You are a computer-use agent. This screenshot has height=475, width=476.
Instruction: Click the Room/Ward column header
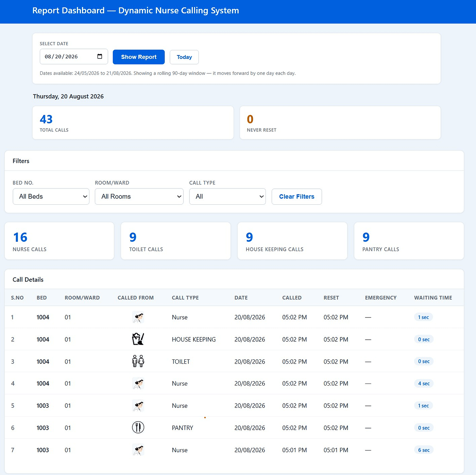pyautogui.click(x=82, y=298)
